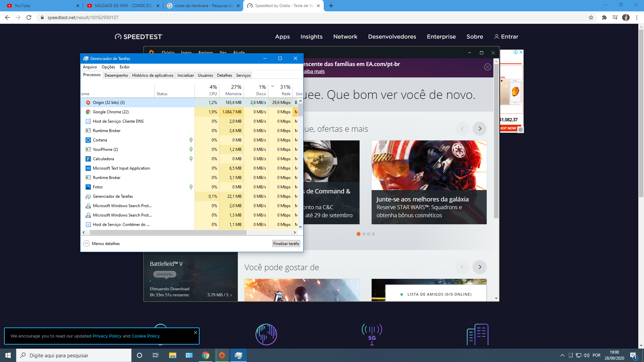Click the Chrome profile avatar icon

[x=626, y=17]
